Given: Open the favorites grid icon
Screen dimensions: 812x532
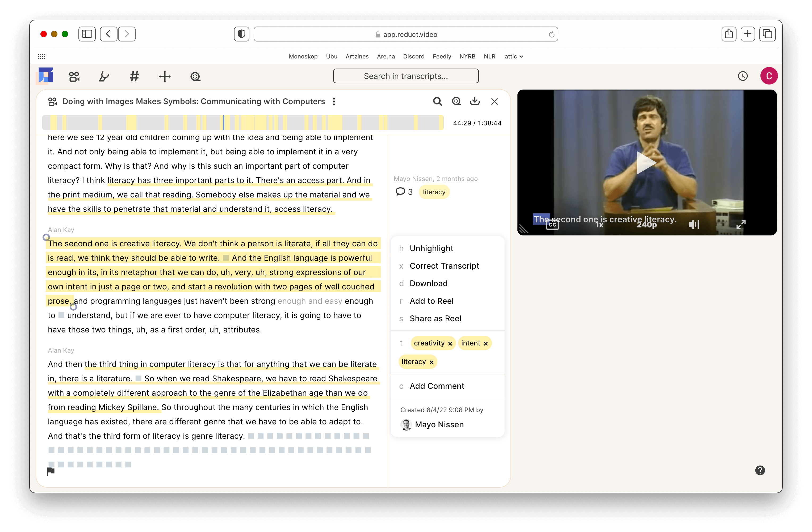Looking at the screenshot, I should (42, 56).
